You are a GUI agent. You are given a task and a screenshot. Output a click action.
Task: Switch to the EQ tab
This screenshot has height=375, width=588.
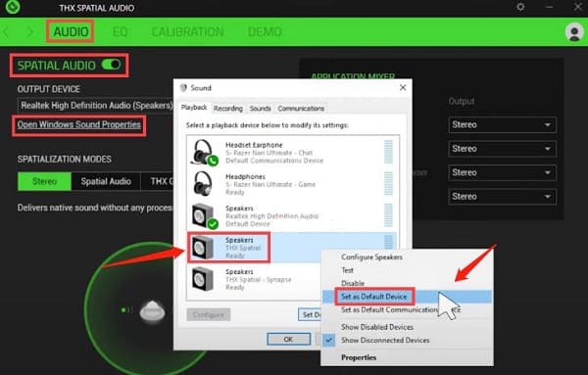(120, 32)
